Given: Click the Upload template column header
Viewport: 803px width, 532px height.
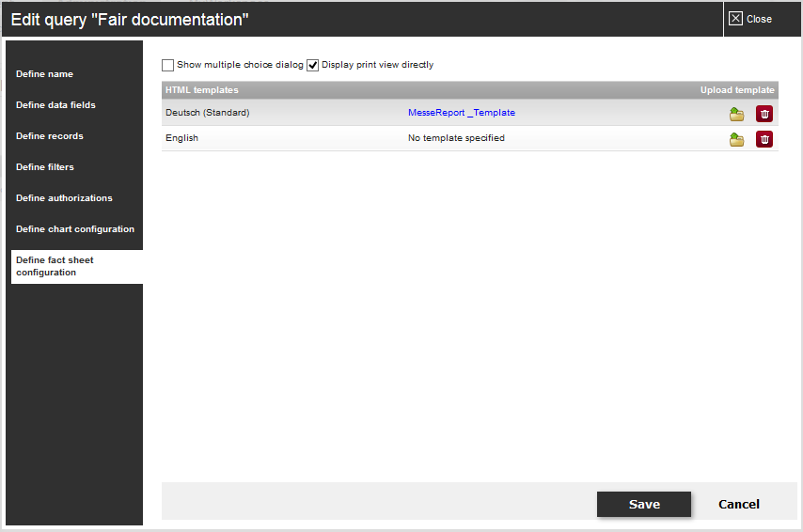Looking at the screenshot, I should pos(737,90).
